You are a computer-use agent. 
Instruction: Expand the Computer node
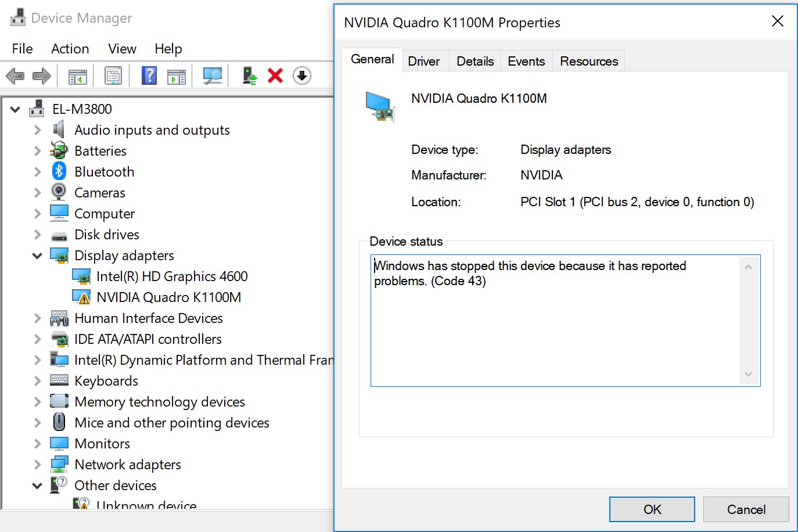pos(38,214)
